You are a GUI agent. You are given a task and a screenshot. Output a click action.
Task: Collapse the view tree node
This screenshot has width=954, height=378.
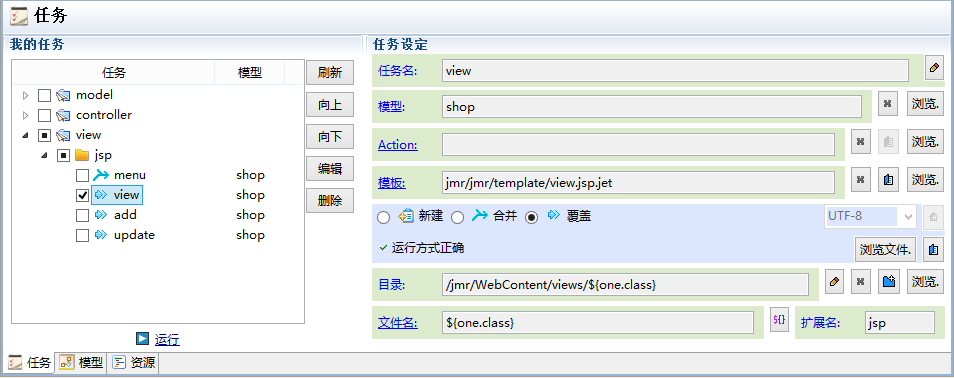click(x=25, y=135)
